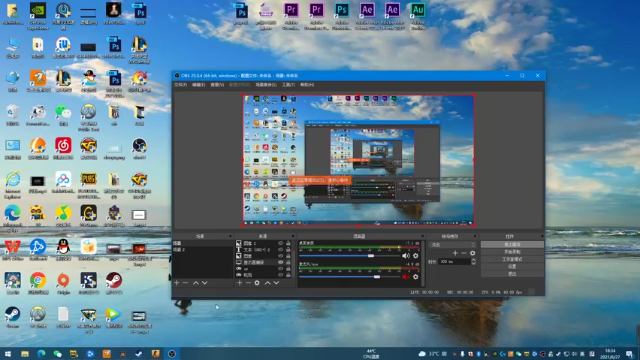640x360 pixels.
Task: Open Tencent Video desktop shortcut
Action: 114,317
